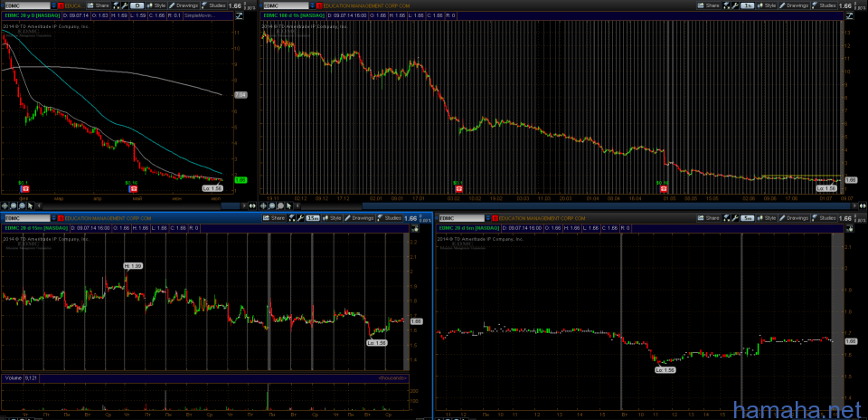Screen dimensions: 868x420
Task: Open wrench settings icon in 15m chart
Action: [301, 218]
